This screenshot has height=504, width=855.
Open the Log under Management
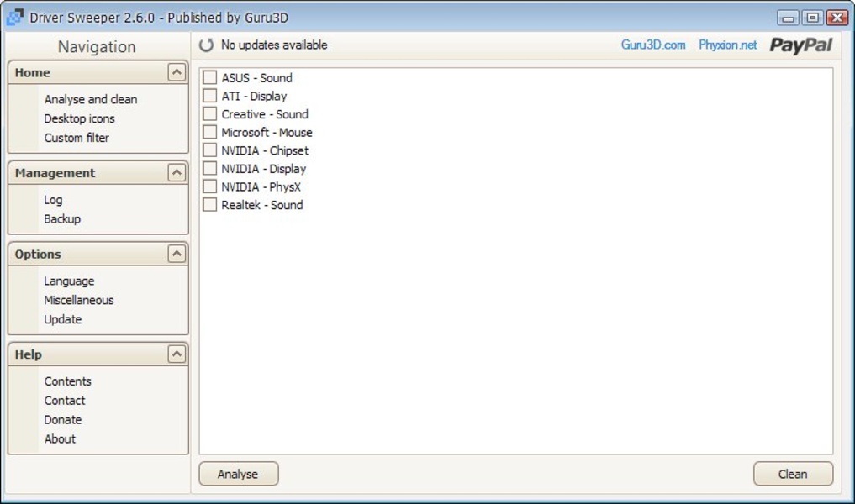[53, 200]
